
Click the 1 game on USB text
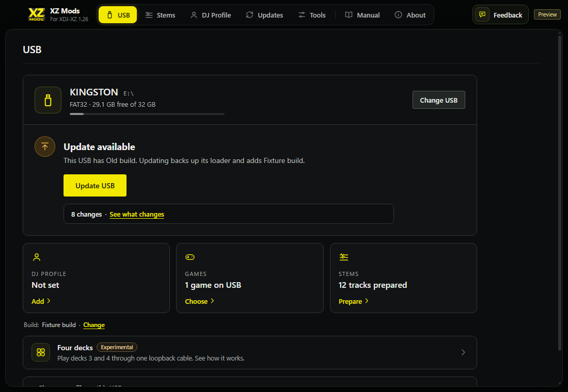(213, 285)
